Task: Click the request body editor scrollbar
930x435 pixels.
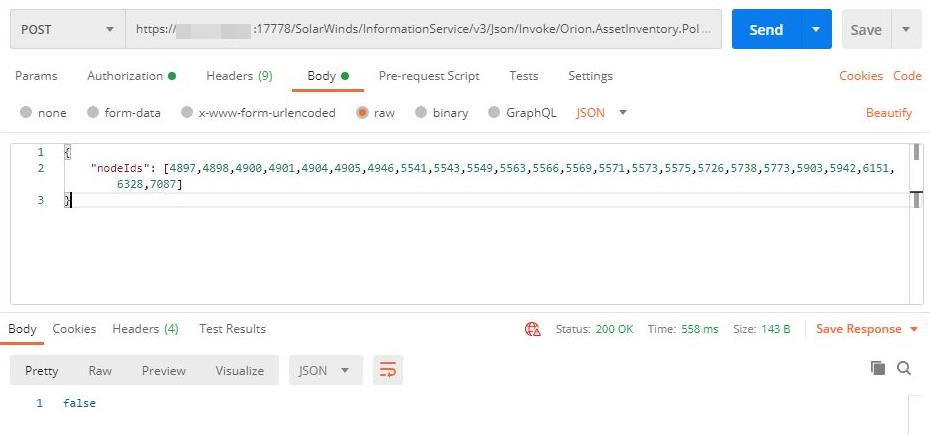Action: coord(916,224)
